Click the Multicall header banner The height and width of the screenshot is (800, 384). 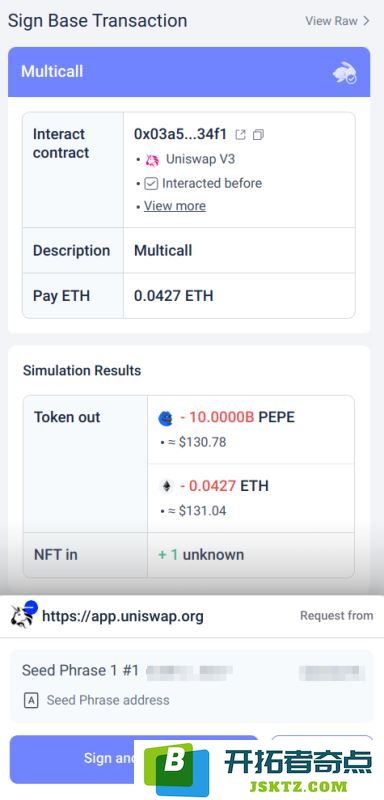point(189,72)
